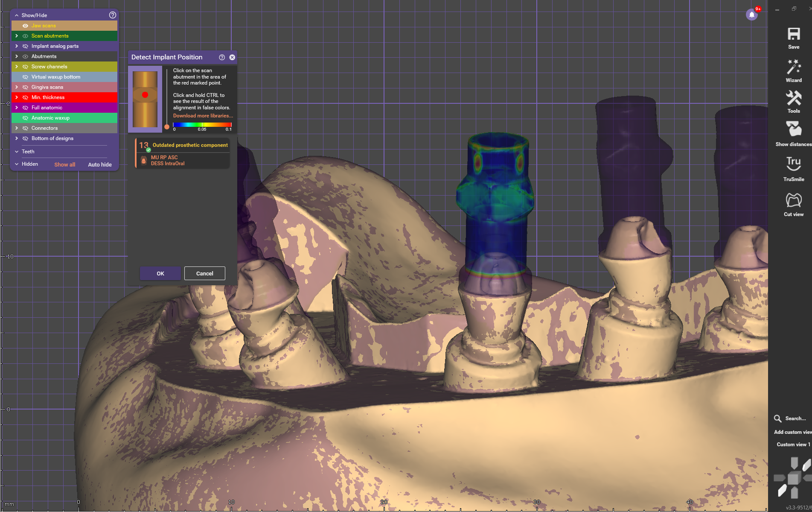Select the Custom view 1 entry
This screenshot has width=812, height=512.
793,445
